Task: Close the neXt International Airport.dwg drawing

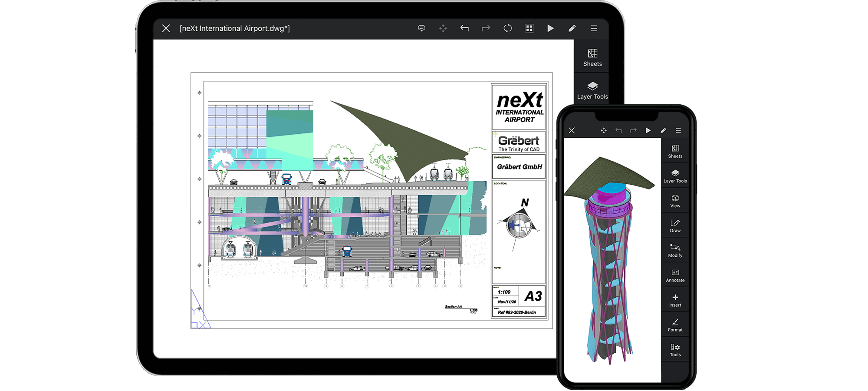Action: tap(166, 28)
